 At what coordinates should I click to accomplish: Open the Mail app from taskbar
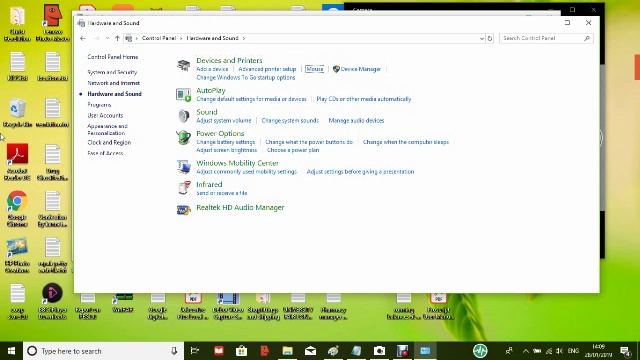[310, 351]
